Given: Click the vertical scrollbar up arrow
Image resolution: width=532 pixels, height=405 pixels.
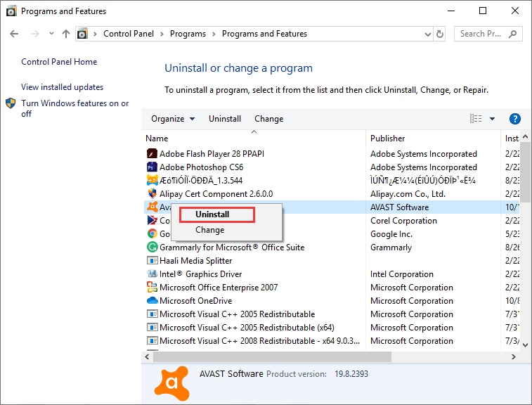Looking at the screenshot, I should click(x=525, y=137).
